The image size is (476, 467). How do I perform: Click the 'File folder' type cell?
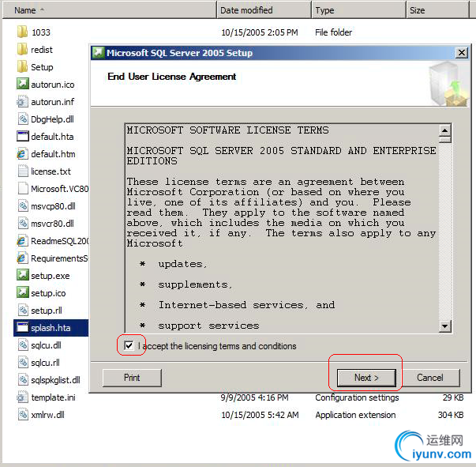coord(333,32)
